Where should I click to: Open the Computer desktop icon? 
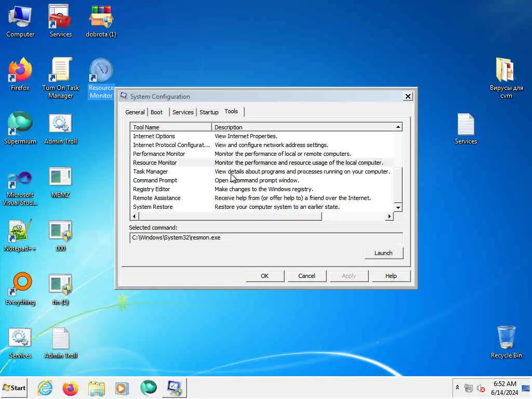(20, 21)
